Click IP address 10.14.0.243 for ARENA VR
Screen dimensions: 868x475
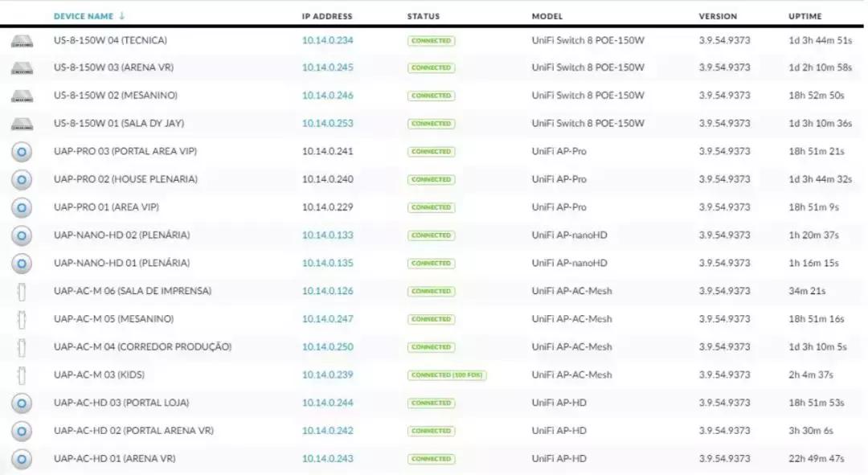(x=327, y=459)
